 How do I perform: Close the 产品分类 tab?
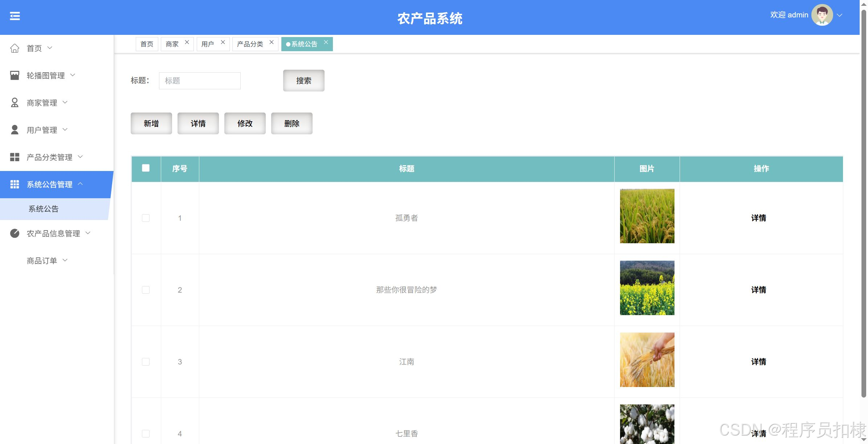tap(272, 42)
